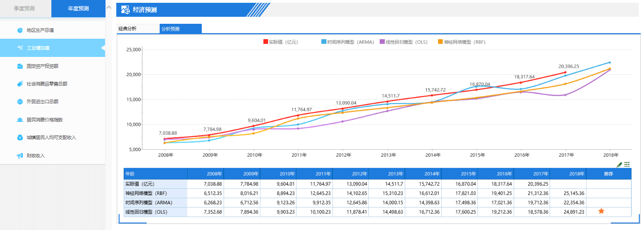Click the 财政收入 megaphone icon
Image resolution: width=644 pixels, height=230 pixels.
tap(20, 155)
